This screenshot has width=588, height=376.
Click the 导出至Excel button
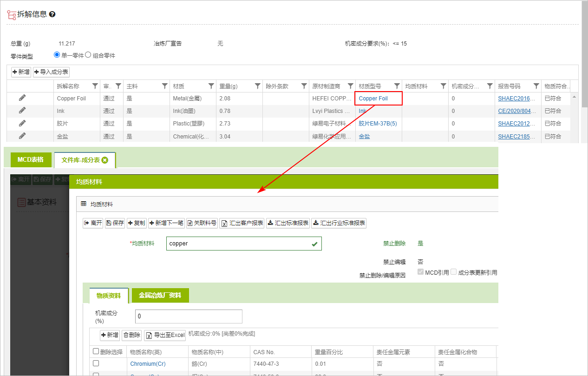click(165, 335)
